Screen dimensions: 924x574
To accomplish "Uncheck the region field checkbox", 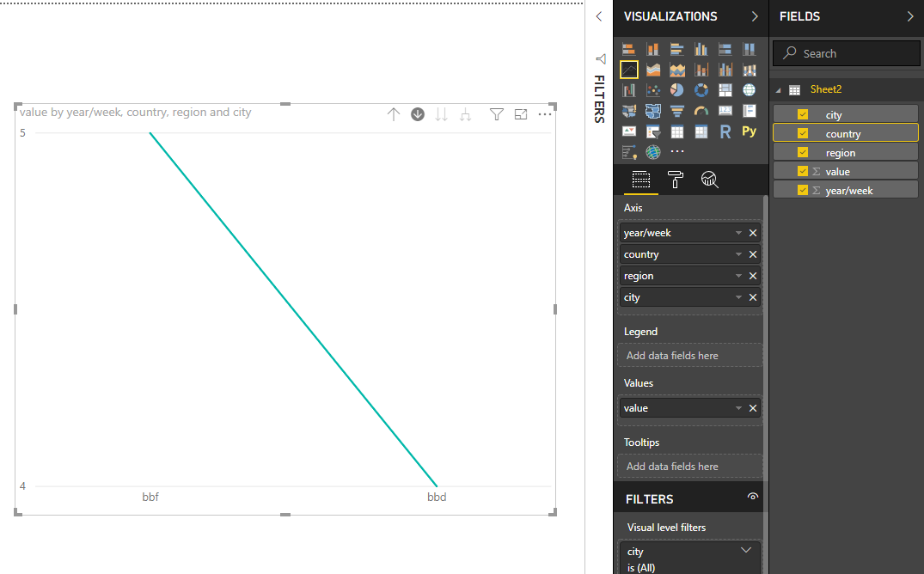I will (803, 152).
